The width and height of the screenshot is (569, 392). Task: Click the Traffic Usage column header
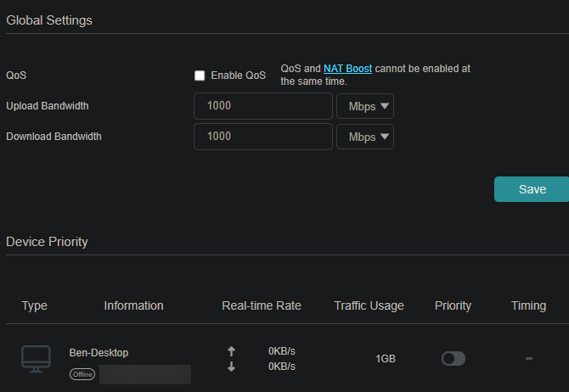click(369, 305)
